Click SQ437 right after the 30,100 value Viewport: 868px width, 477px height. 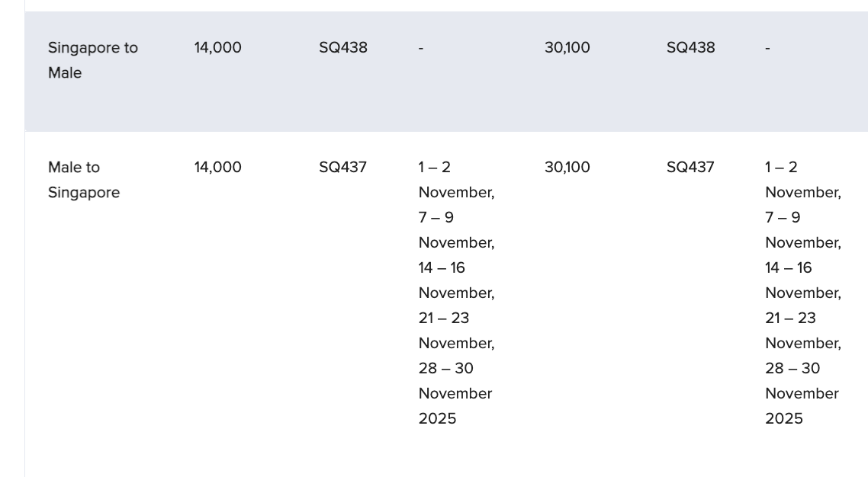pos(690,168)
